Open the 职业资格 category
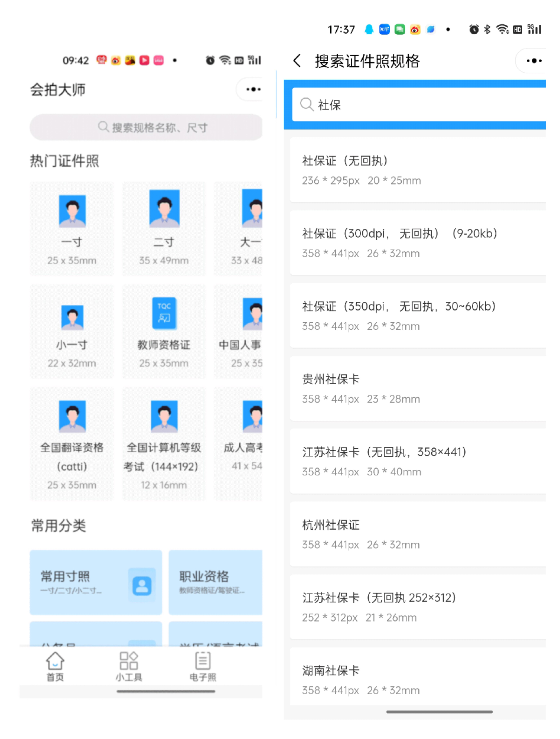This screenshot has width=560, height=739. coord(215,582)
